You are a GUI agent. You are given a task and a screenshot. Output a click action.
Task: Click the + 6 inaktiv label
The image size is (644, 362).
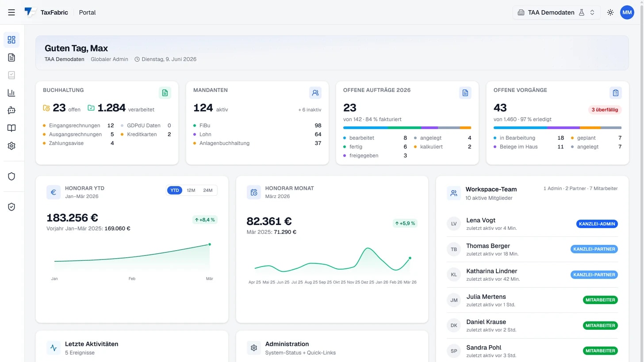click(310, 110)
